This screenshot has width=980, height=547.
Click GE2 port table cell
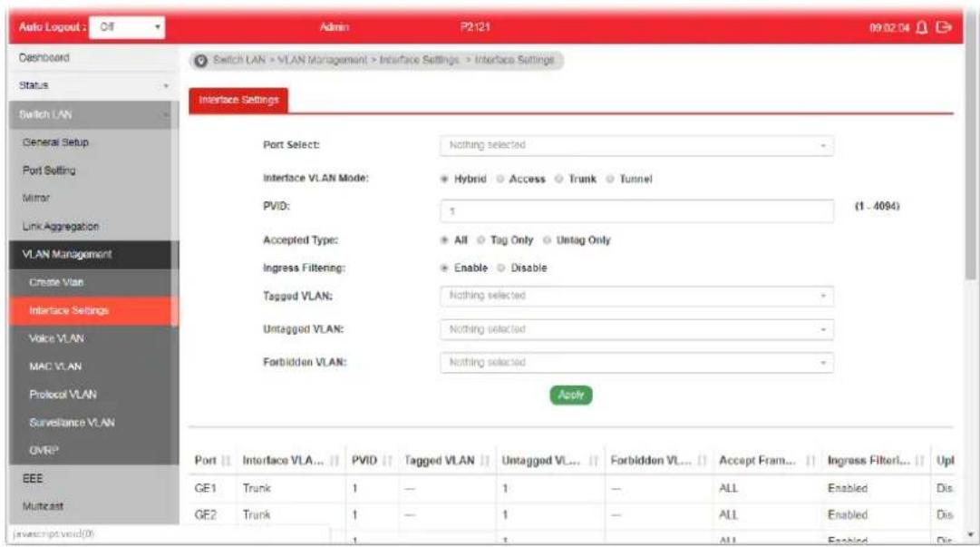[x=206, y=515]
